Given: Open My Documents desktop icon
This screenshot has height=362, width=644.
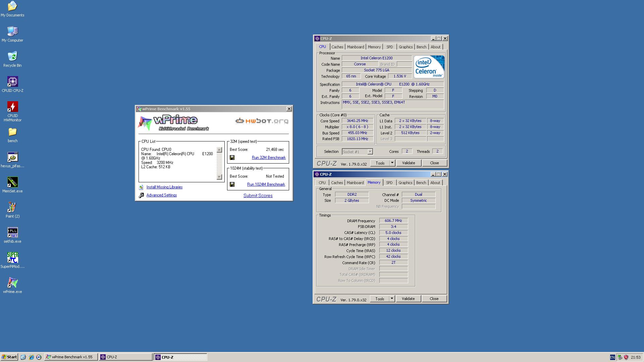Looking at the screenshot, I should tap(12, 9).
